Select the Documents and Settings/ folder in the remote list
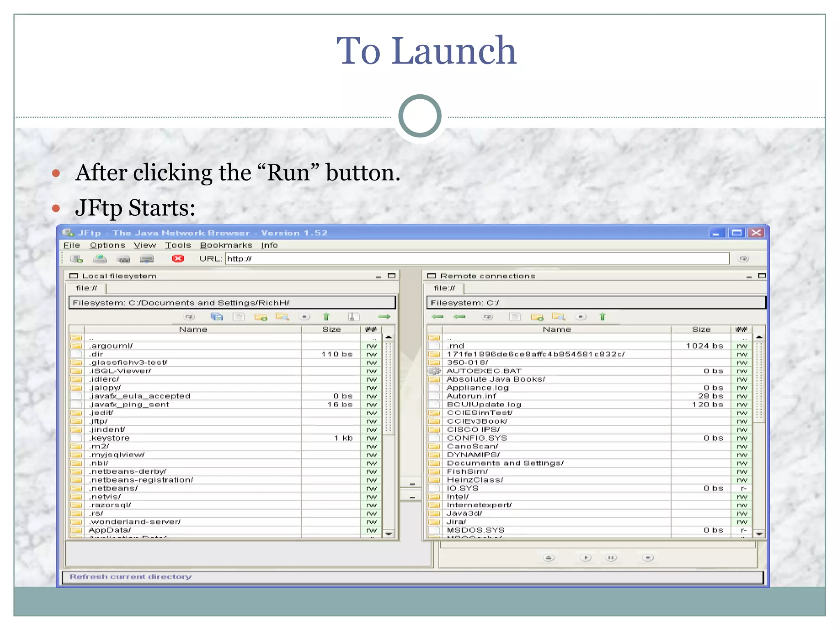Image resolution: width=840 pixels, height=630 pixels. (505, 463)
